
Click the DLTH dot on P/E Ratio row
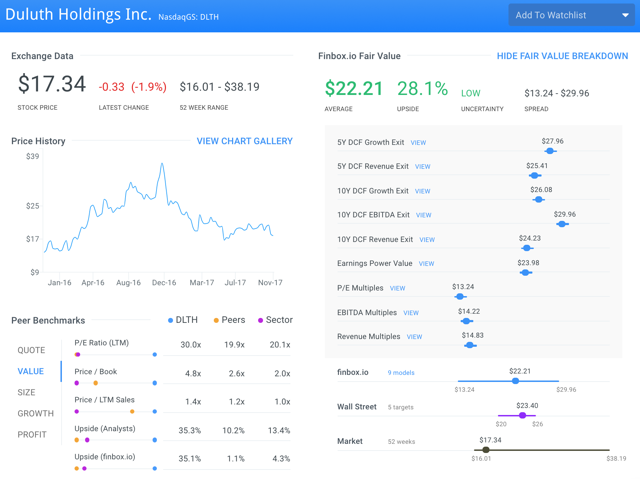155,355
